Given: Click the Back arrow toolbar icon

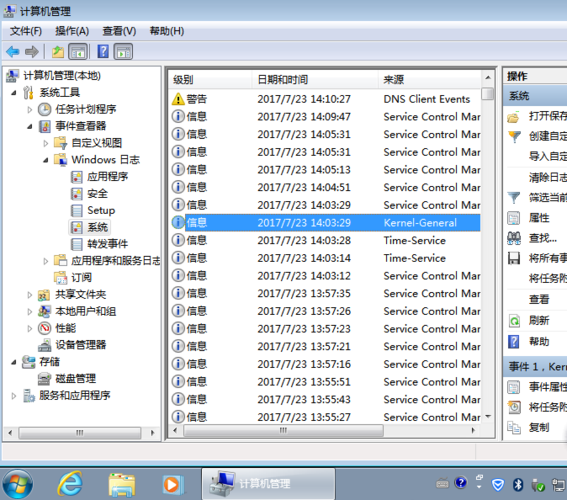Looking at the screenshot, I should [x=13, y=52].
